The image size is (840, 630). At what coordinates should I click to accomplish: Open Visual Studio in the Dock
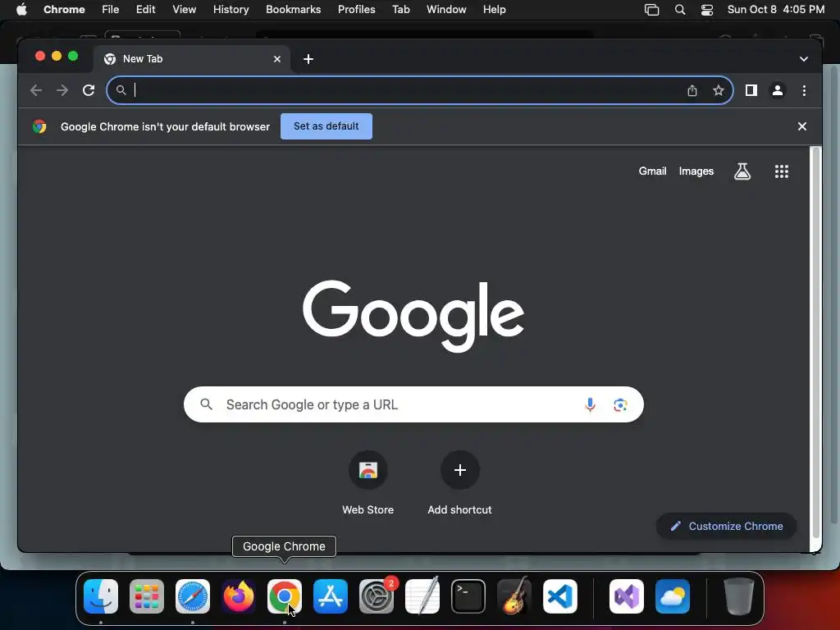click(x=627, y=596)
